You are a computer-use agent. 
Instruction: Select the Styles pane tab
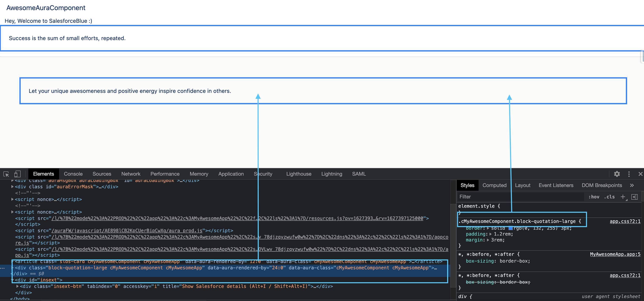467,185
